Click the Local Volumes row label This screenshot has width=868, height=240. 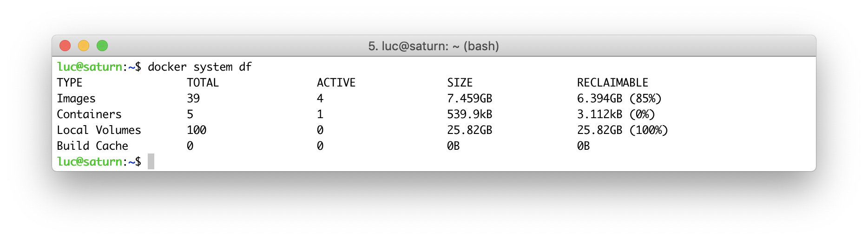[99, 130]
